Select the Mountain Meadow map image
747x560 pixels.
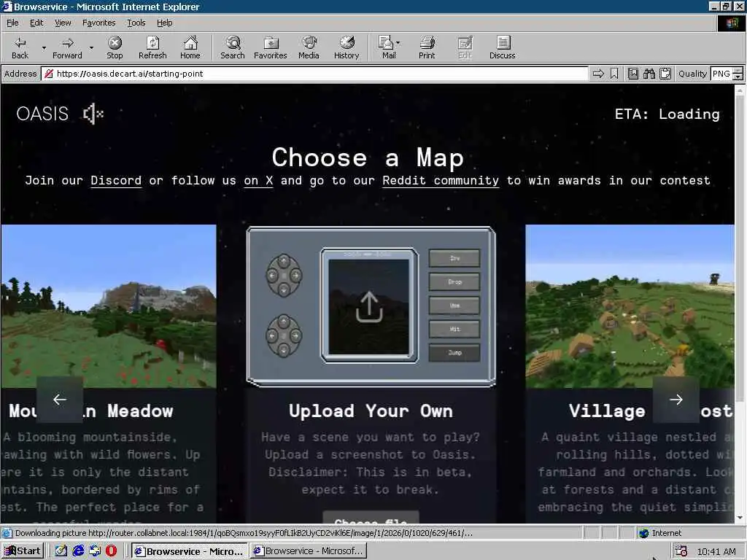pos(109,306)
